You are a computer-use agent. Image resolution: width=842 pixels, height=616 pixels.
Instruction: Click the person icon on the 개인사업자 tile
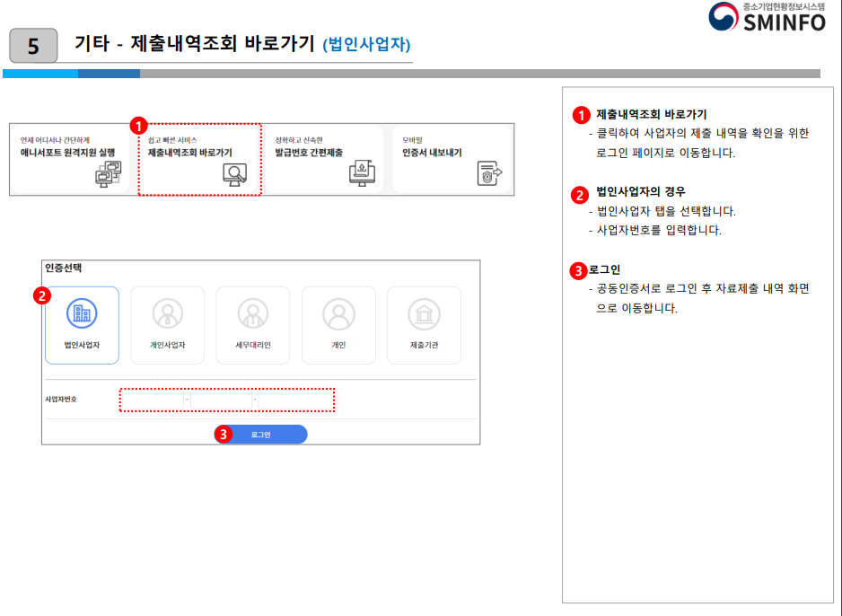click(x=168, y=315)
